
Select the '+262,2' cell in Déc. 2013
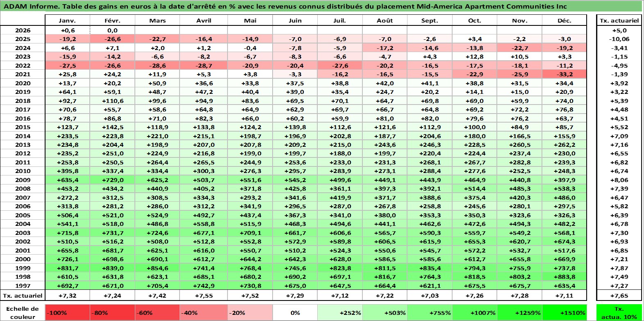(x=564, y=145)
